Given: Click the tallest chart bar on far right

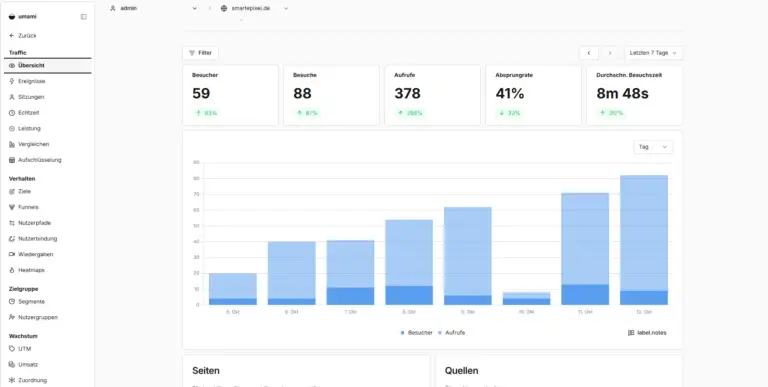Looking at the screenshot, I should click(x=644, y=240).
